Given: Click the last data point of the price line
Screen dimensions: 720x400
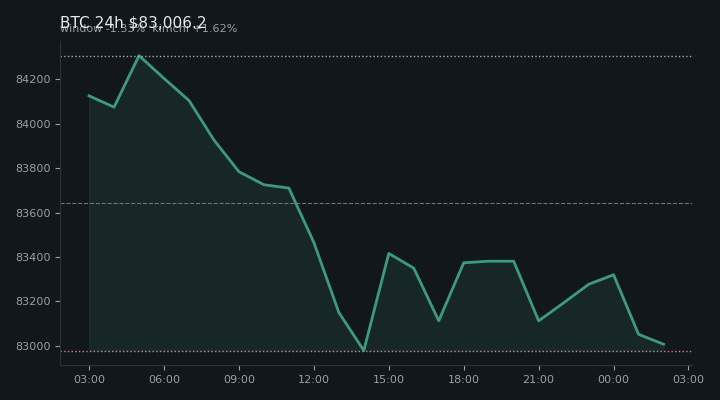Looking at the screenshot, I should coord(664,344).
